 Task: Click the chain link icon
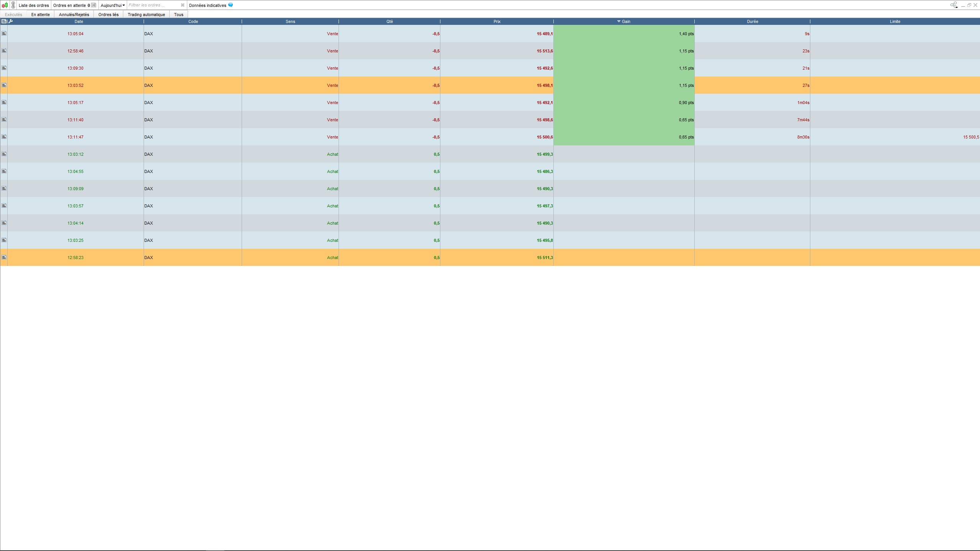13,5
